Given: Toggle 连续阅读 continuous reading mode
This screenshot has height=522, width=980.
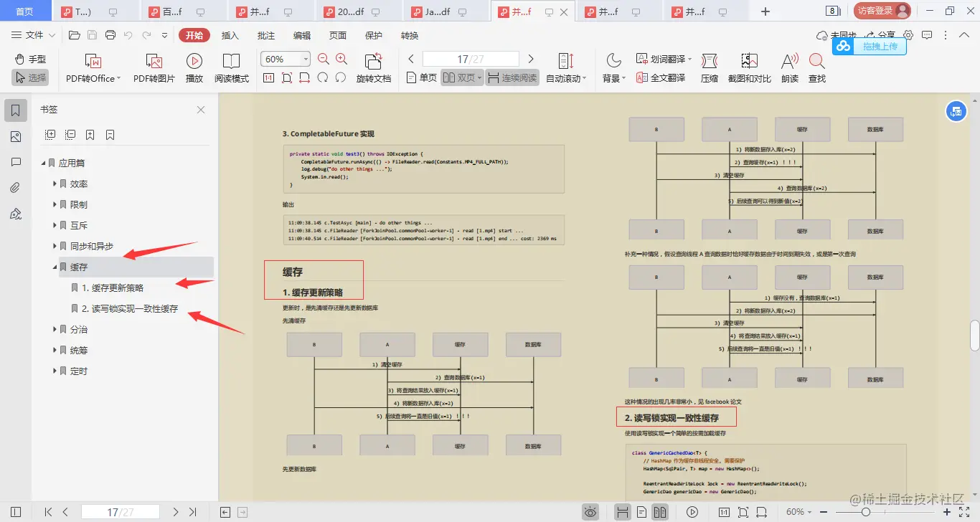Looking at the screenshot, I should [512, 77].
